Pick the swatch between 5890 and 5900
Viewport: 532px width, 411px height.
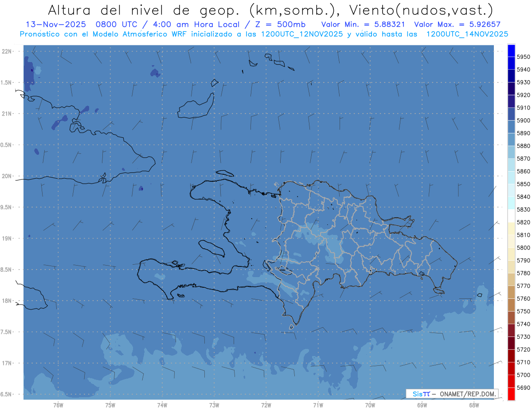point(511,127)
